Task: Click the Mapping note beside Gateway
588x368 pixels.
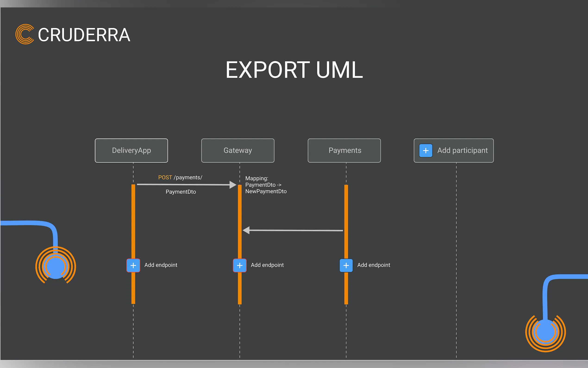Action: tap(266, 185)
